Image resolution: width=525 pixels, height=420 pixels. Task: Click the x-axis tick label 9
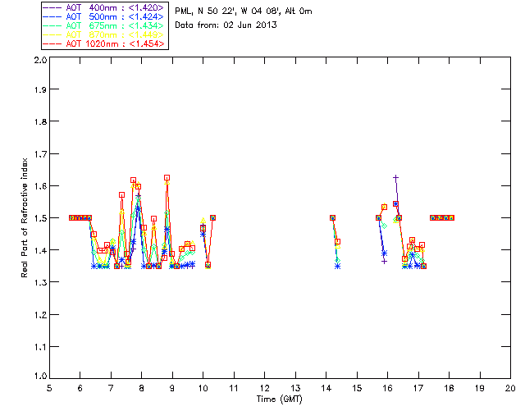click(172, 389)
